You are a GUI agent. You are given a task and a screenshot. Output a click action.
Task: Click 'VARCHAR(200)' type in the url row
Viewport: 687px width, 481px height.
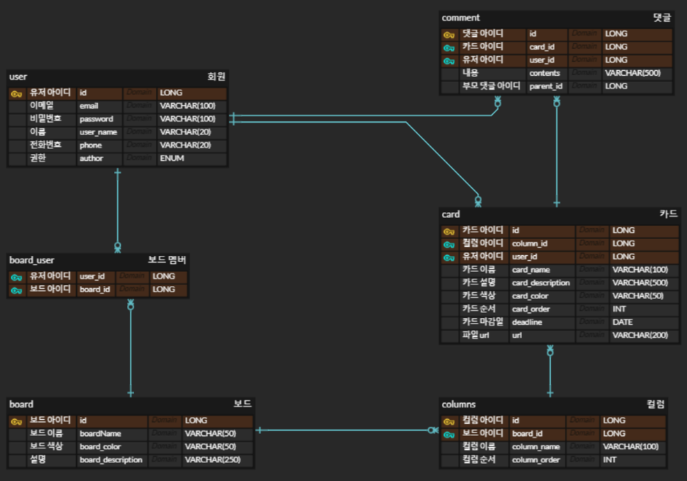[x=640, y=336]
